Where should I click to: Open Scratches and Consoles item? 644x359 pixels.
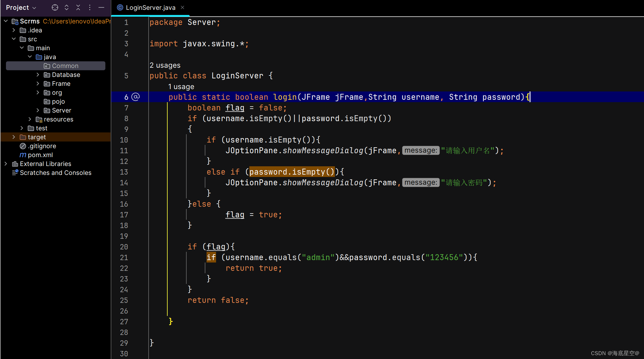pyautogui.click(x=56, y=173)
